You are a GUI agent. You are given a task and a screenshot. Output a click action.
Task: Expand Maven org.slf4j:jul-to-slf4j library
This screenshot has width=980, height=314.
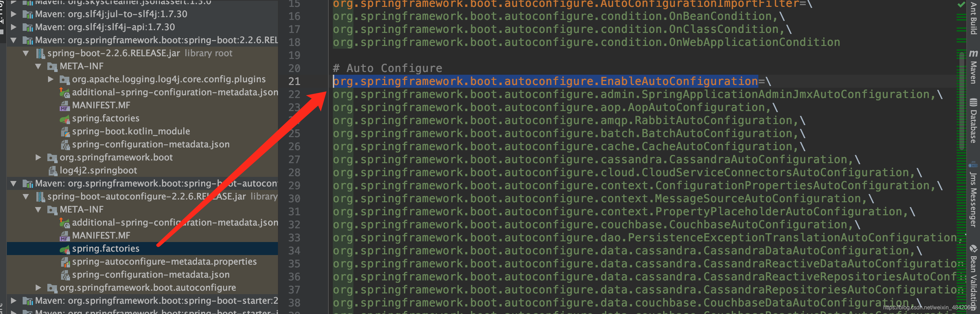[x=14, y=14]
